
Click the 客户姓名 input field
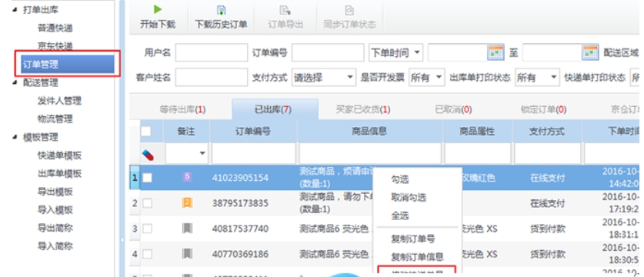click(212, 77)
